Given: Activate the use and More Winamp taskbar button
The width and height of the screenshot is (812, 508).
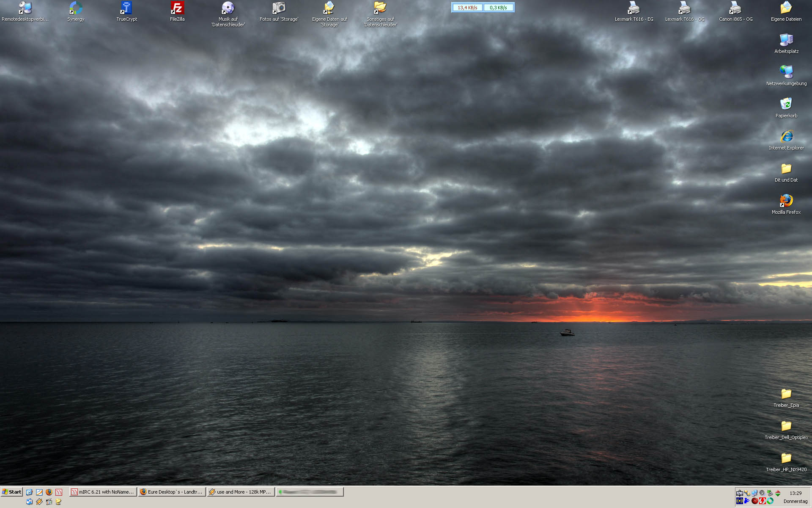Looking at the screenshot, I should tap(241, 492).
